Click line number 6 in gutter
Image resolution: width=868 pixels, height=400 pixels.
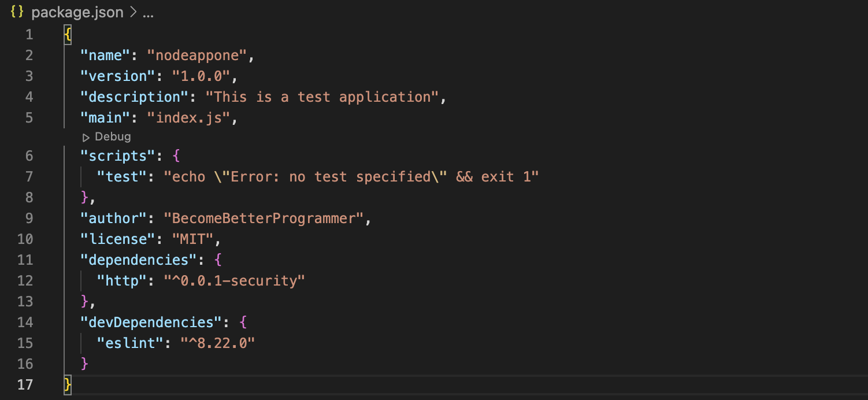click(x=29, y=156)
